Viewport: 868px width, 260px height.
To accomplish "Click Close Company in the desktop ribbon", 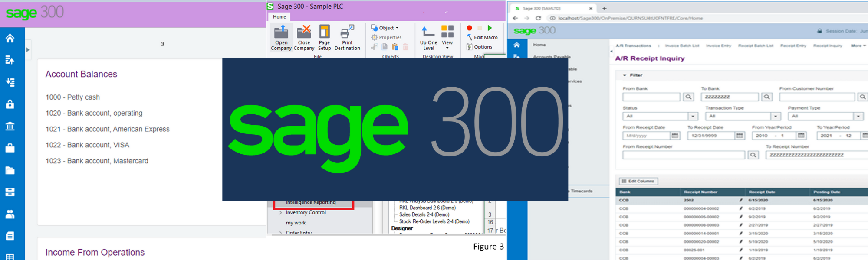I will click(x=304, y=38).
